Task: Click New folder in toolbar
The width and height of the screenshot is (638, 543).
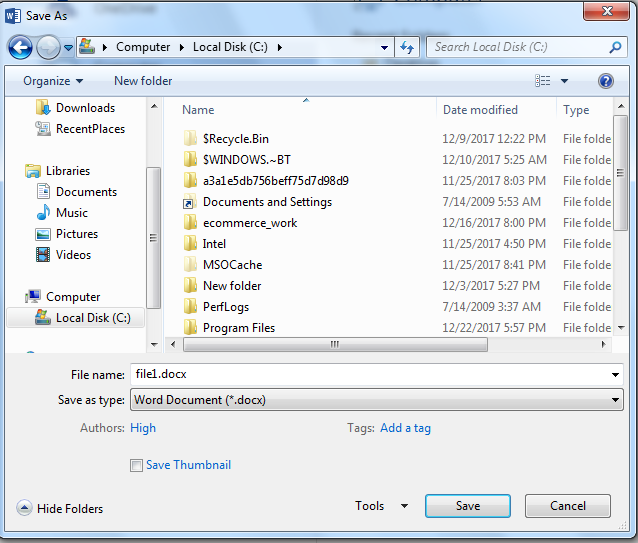Action: point(143,81)
